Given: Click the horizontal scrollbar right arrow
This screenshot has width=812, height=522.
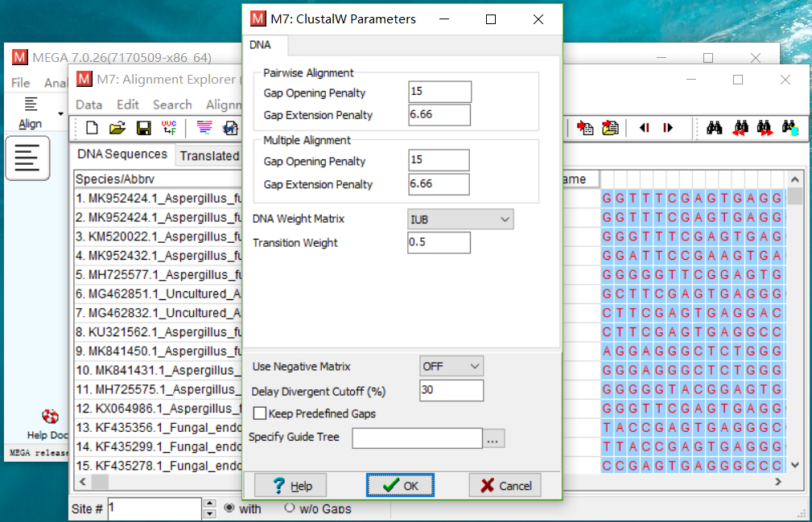Looking at the screenshot, I should pyautogui.click(x=778, y=482).
